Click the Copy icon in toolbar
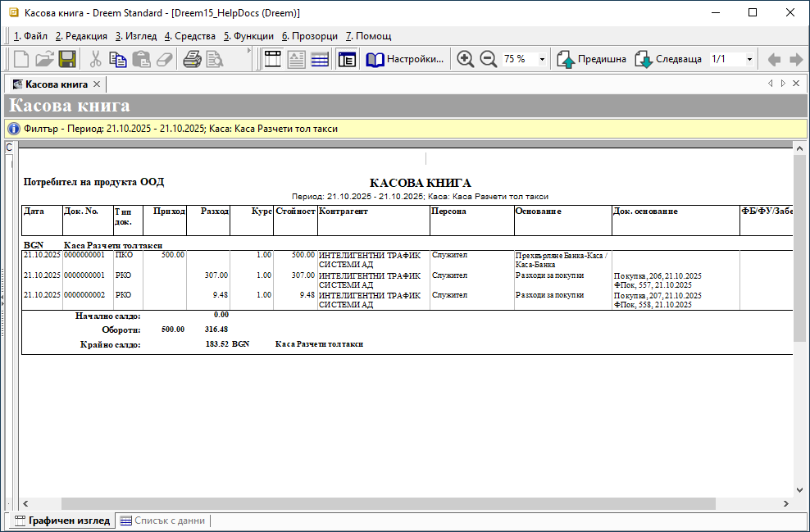The height and width of the screenshot is (532, 810). [x=118, y=59]
